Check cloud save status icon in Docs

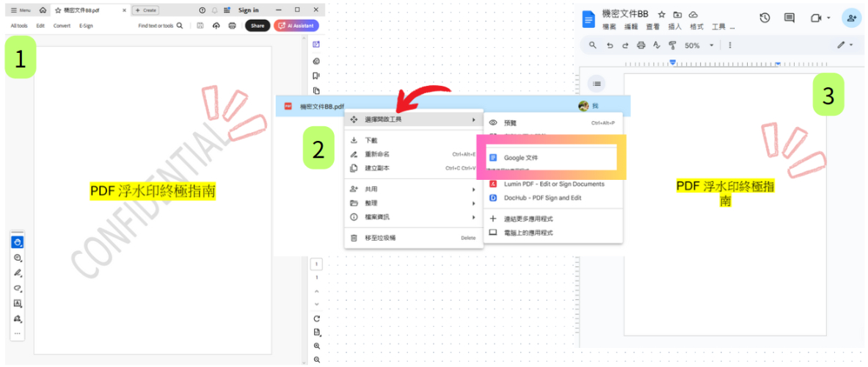coord(693,15)
